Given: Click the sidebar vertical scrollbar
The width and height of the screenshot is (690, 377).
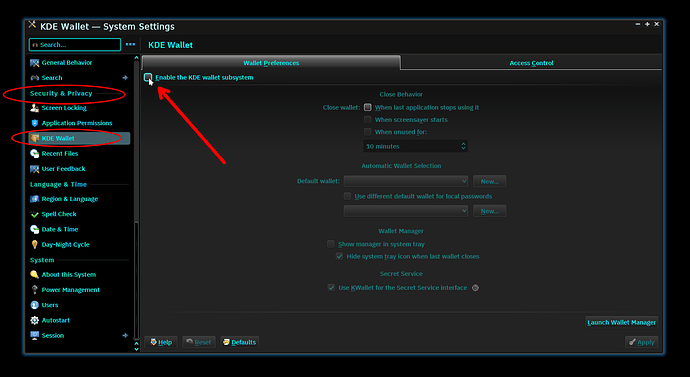Looking at the screenshot, I should click(136, 200).
